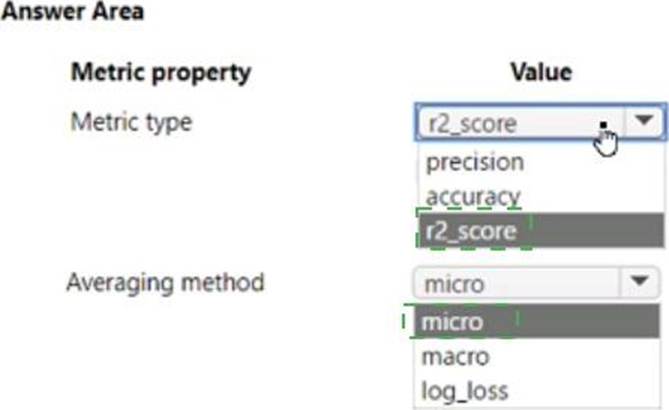Select the highlighted micro list option

pyautogui.click(x=536, y=321)
